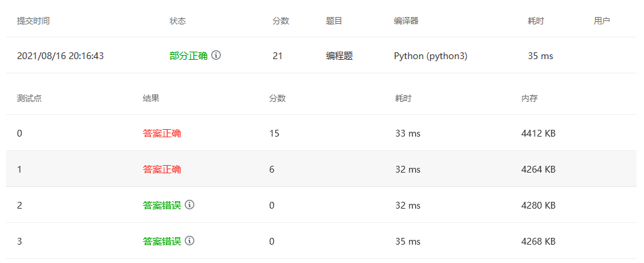This screenshot has width=644, height=263.
Task: Click the 4412 KB memory value
Action: pos(539,133)
